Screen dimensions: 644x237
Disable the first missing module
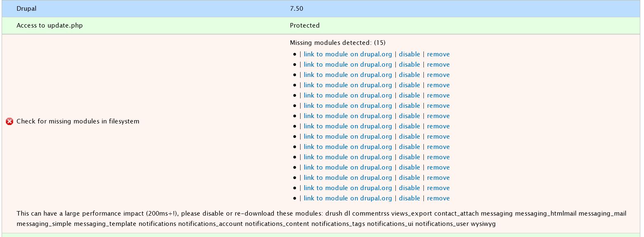click(x=409, y=54)
